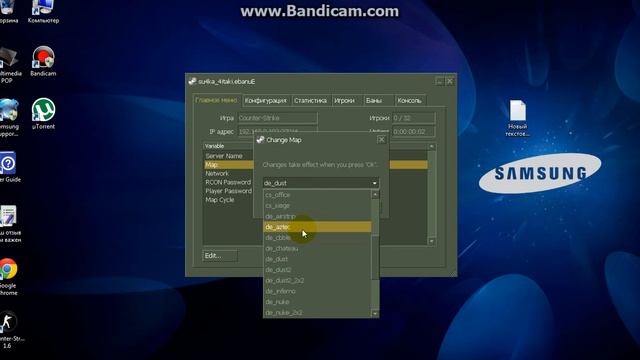Click Steam icon in server window title
This screenshot has width=640, height=360.
coord(192,81)
